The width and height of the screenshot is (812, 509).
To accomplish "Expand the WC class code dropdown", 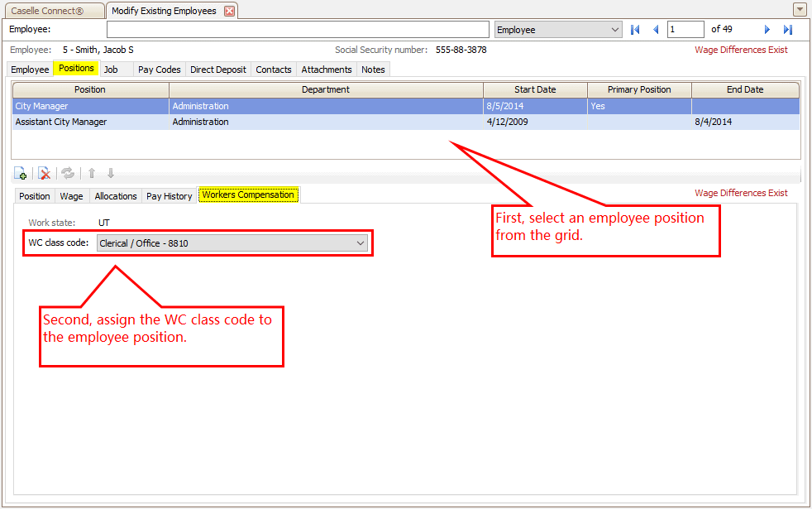I will pyautogui.click(x=361, y=243).
